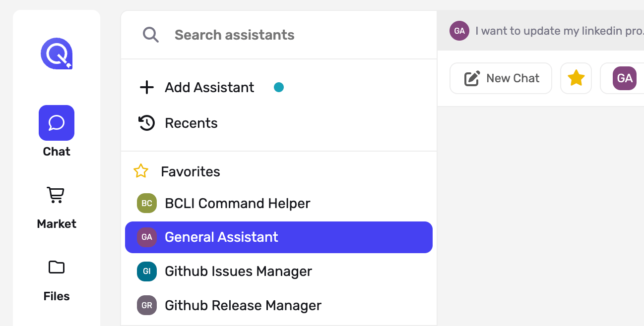Image resolution: width=644 pixels, height=326 pixels.
Task: Open the linkedin profile chat tab
Action: pyautogui.click(x=546, y=31)
